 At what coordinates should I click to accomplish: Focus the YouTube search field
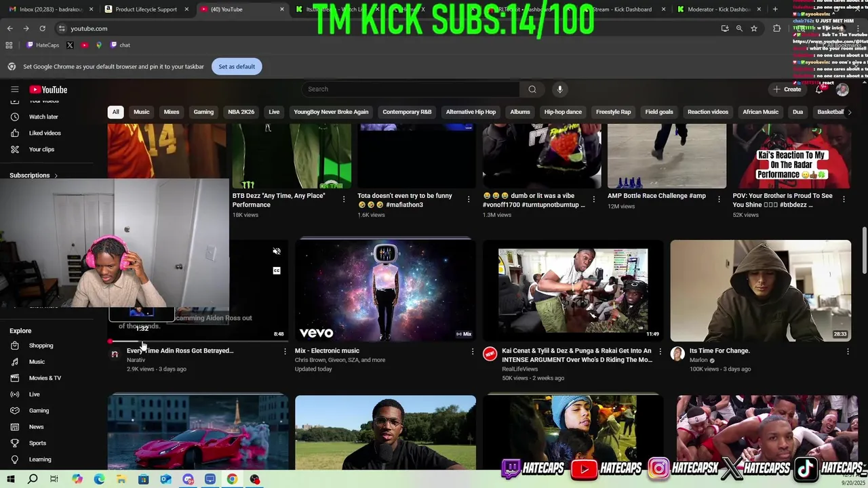pos(411,89)
